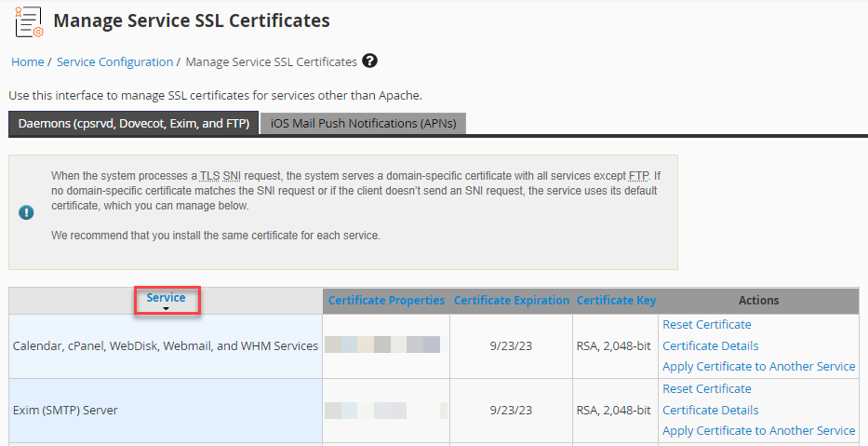Image resolution: width=868 pixels, height=446 pixels.
Task: Toggle the sort arrow under Service header
Action: click(166, 308)
